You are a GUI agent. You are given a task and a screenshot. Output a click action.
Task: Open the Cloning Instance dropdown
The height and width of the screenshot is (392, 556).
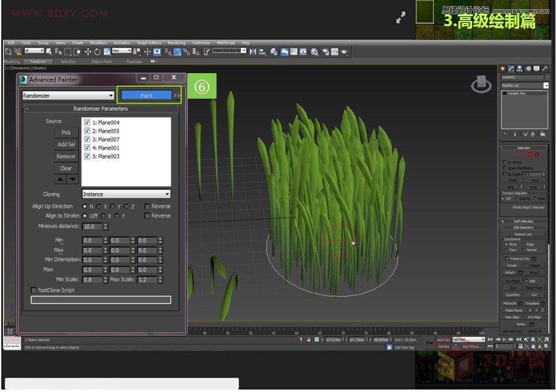(x=167, y=194)
